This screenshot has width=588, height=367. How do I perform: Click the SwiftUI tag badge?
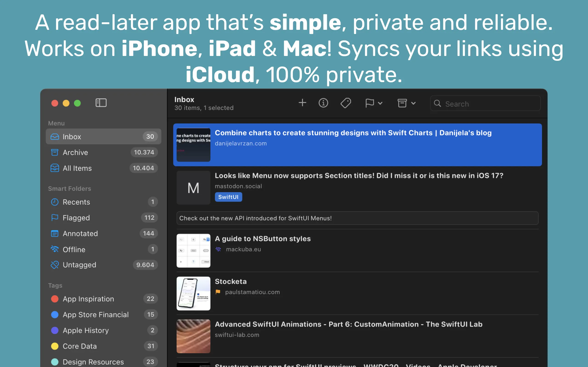228,197
